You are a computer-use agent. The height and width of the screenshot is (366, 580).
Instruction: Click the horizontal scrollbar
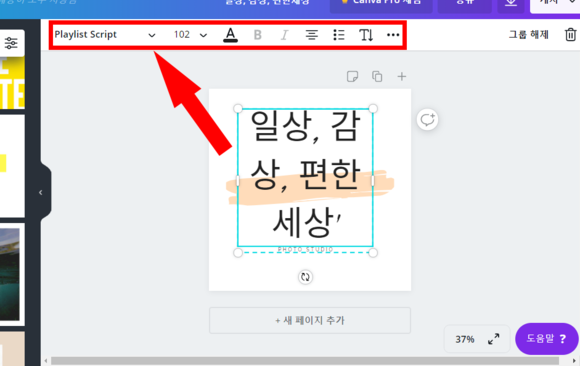305,361
